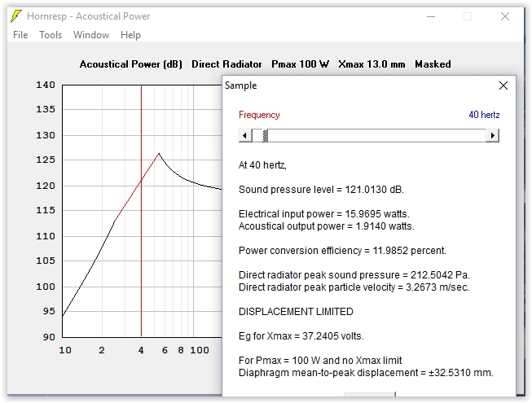This screenshot has height=403, width=532.
Task: Click the frequency slider left arrow
Action: coord(245,136)
